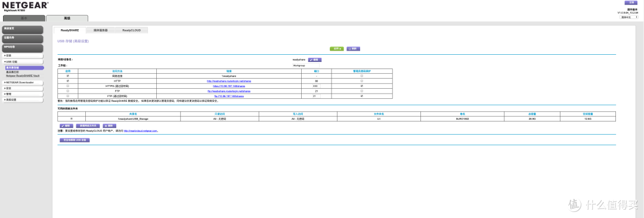Safely remove the USB device
This screenshot has height=218, width=644.
[75, 140]
